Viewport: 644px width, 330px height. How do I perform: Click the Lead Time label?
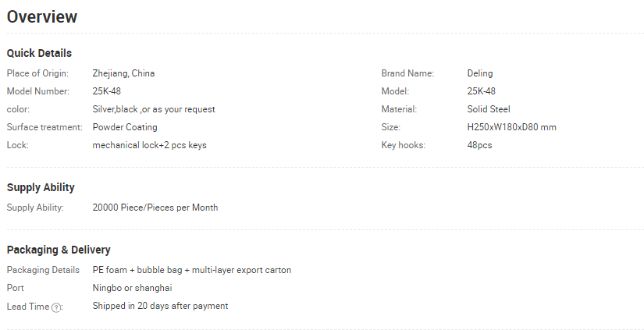(x=28, y=307)
